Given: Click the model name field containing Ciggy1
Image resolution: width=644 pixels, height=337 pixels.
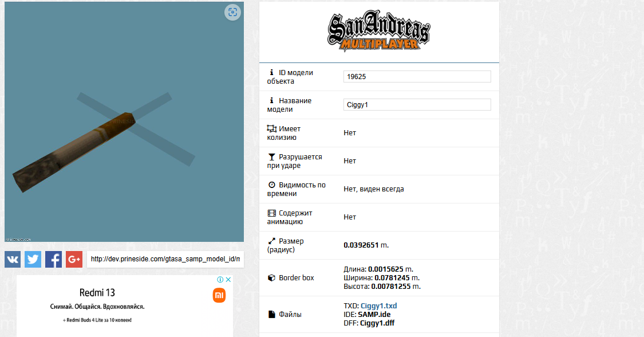Looking at the screenshot, I should [417, 105].
